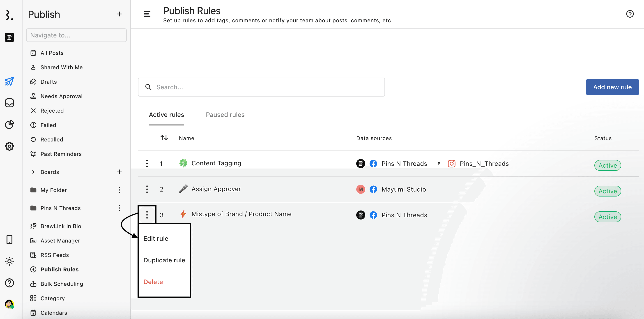Screen dimensions: 644x319
Task: Open the analytics pie chart icon
Action: [x=9, y=124]
